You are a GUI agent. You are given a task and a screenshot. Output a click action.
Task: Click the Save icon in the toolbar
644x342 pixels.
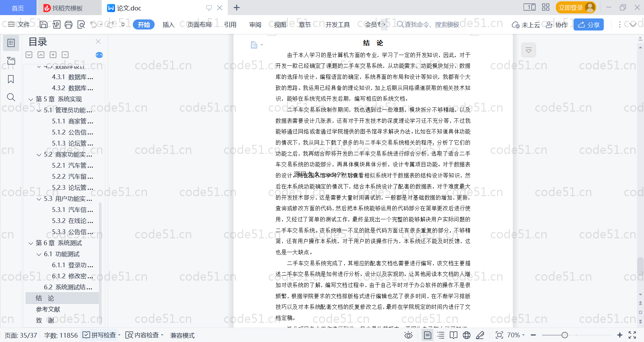(x=44, y=24)
